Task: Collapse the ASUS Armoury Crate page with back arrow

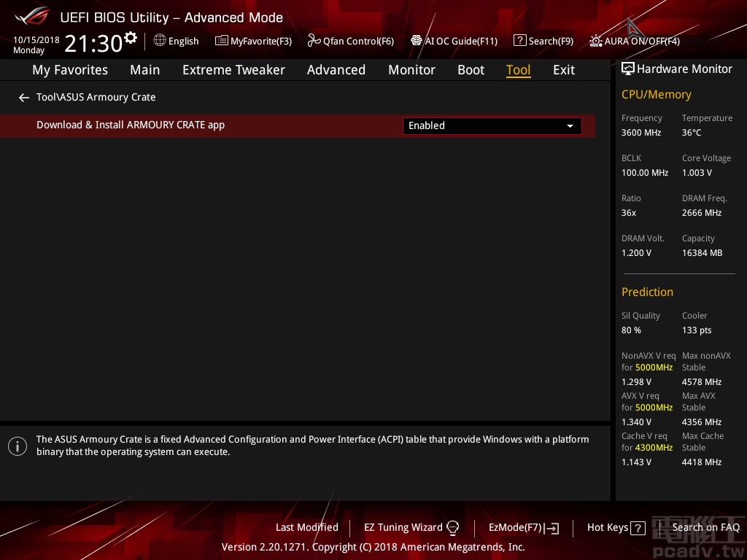Action: (x=23, y=97)
